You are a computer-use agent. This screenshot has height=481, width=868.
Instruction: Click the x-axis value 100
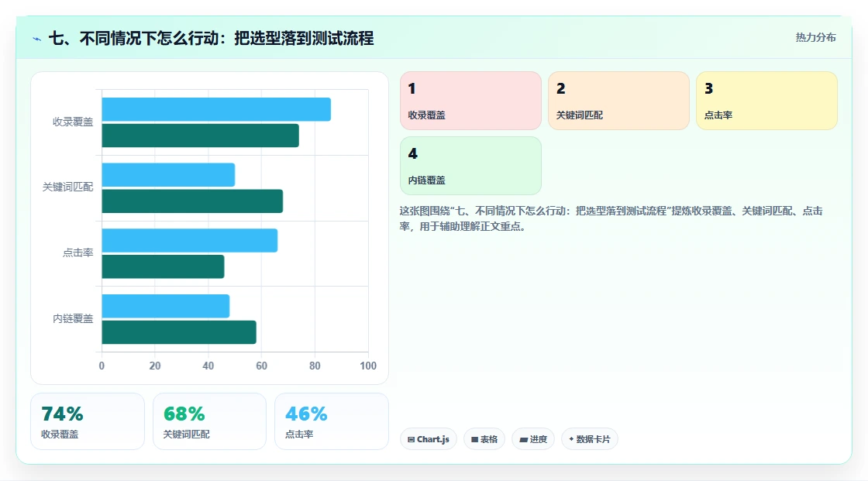click(368, 366)
